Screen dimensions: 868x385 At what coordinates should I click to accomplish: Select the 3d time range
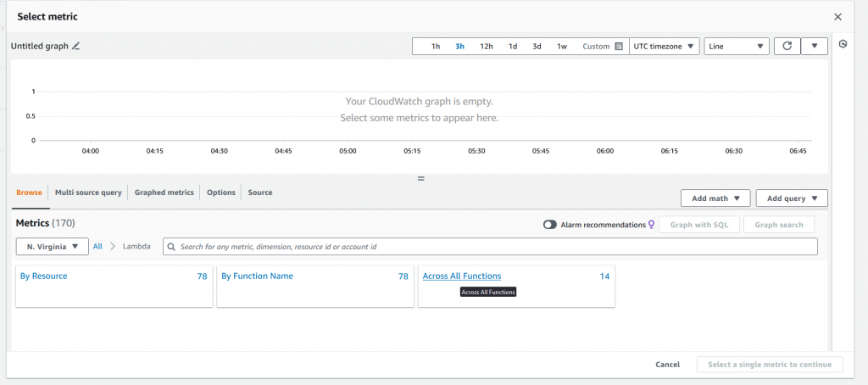pyautogui.click(x=537, y=47)
